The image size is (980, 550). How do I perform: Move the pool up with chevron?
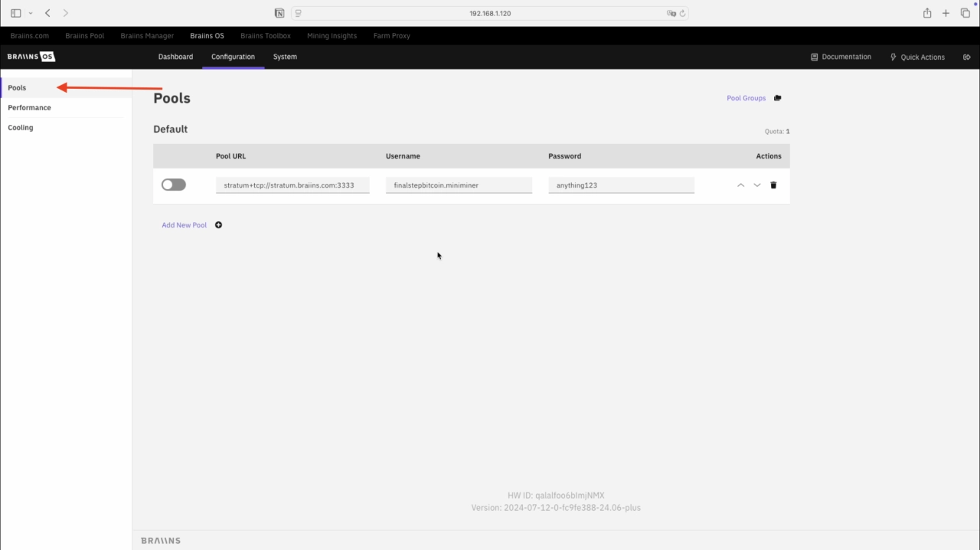click(x=740, y=185)
